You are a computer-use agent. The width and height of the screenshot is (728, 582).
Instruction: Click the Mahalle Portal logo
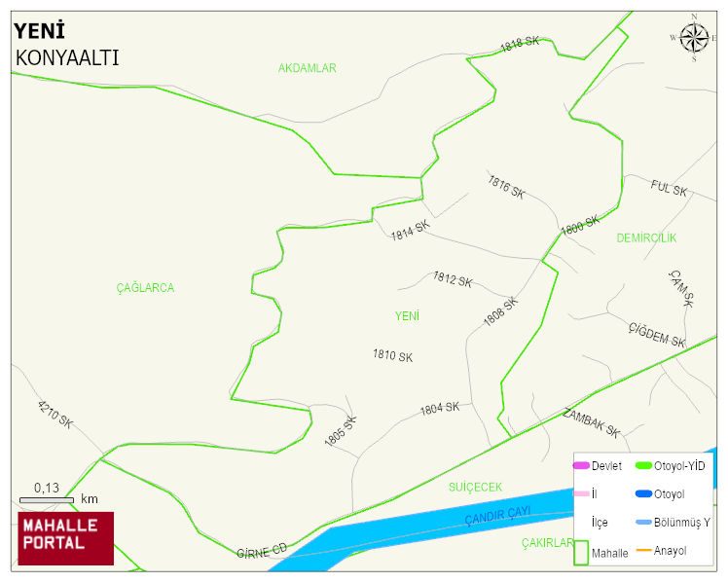(x=66, y=538)
